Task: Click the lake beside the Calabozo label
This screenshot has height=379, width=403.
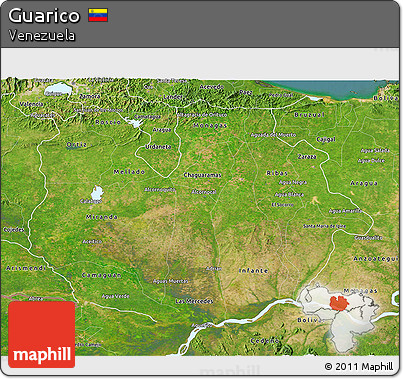Action: click(x=97, y=193)
